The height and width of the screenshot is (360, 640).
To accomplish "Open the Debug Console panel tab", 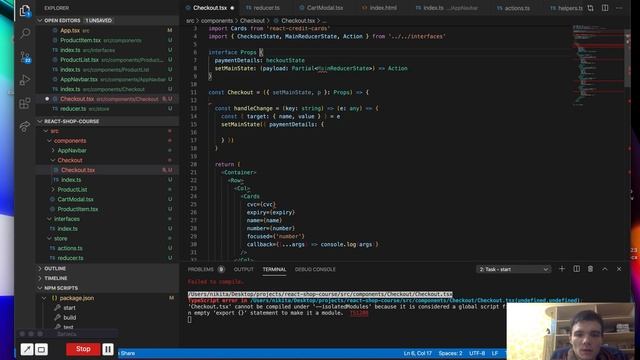I will coord(315,269).
